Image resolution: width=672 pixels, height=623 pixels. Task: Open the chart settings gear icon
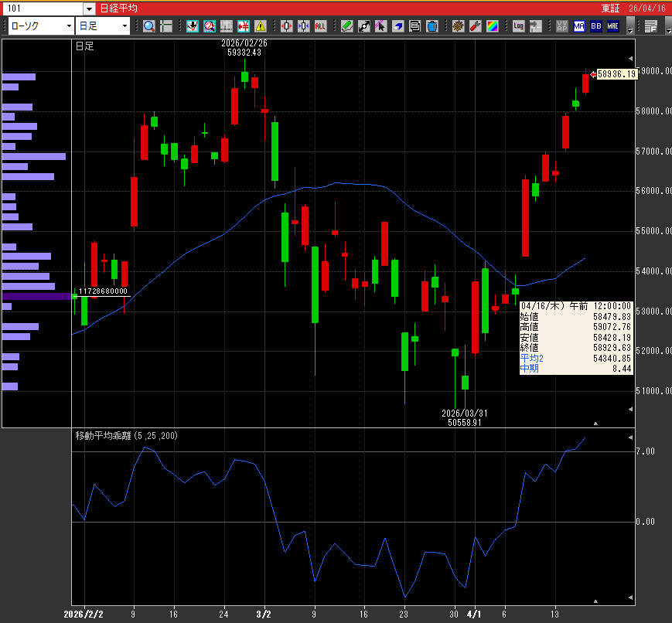458,26
